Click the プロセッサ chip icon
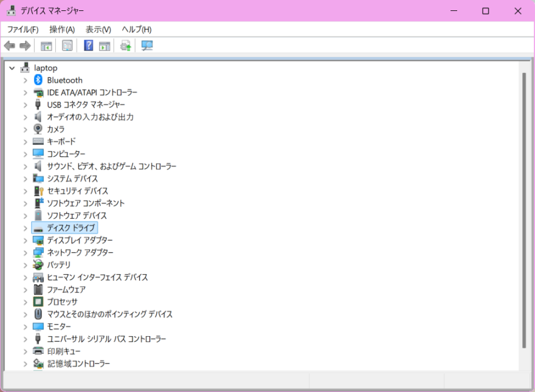This screenshot has width=535, height=392. coord(38,302)
